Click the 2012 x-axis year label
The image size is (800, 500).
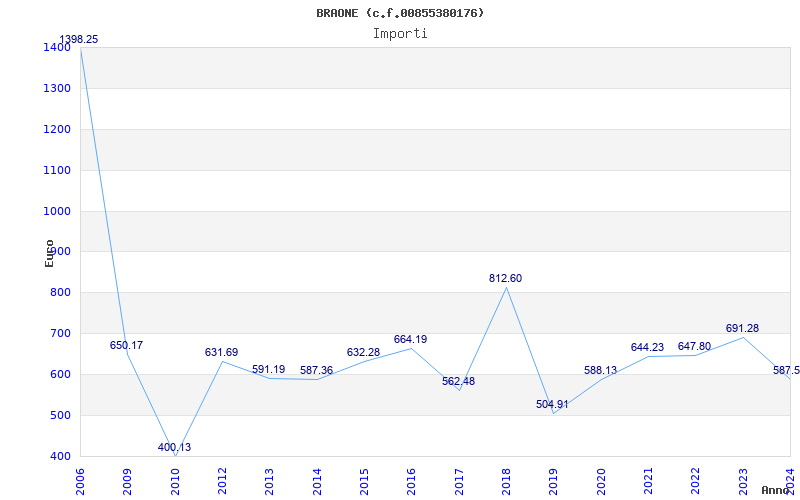click(222, 482)
